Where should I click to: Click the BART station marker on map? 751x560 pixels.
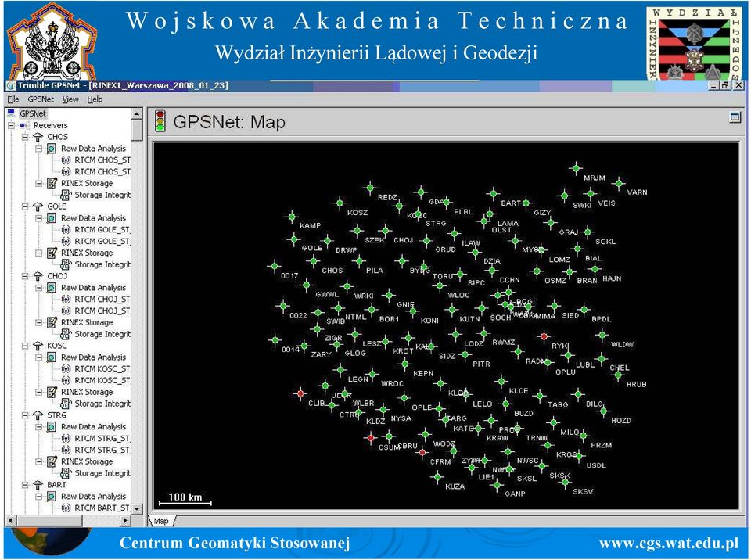pos(493,193)
